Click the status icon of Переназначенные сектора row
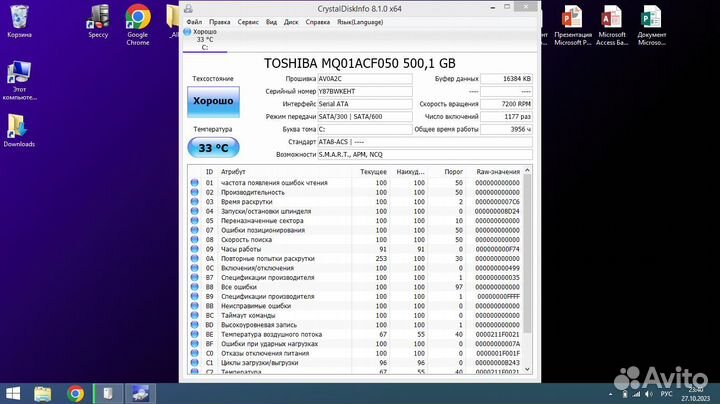Screen dimensions: 720x404 tap(195, 221)
